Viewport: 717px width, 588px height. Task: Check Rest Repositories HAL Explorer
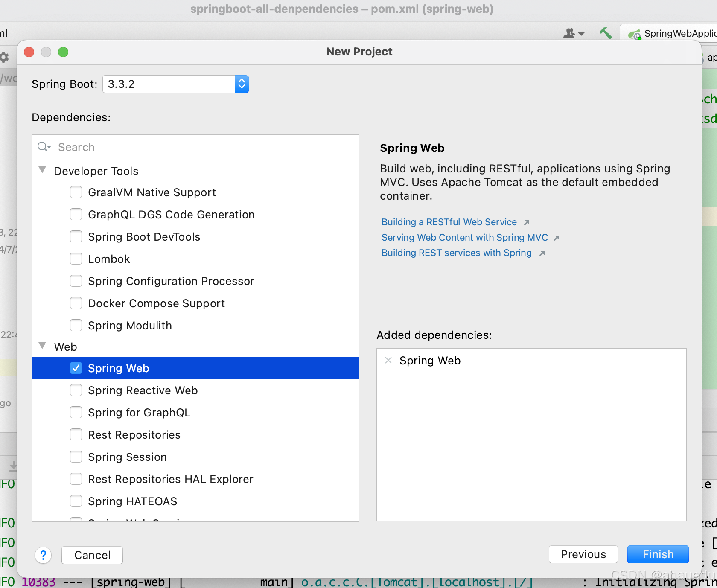pos(76,479)
